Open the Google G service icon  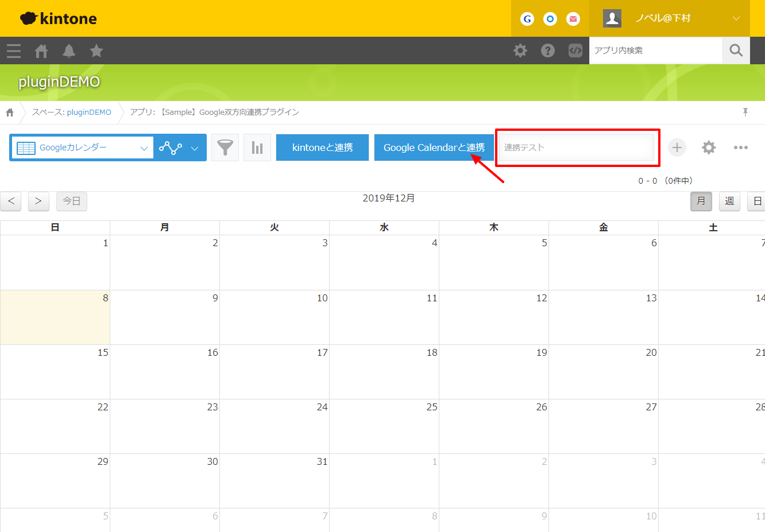point(527,19)
